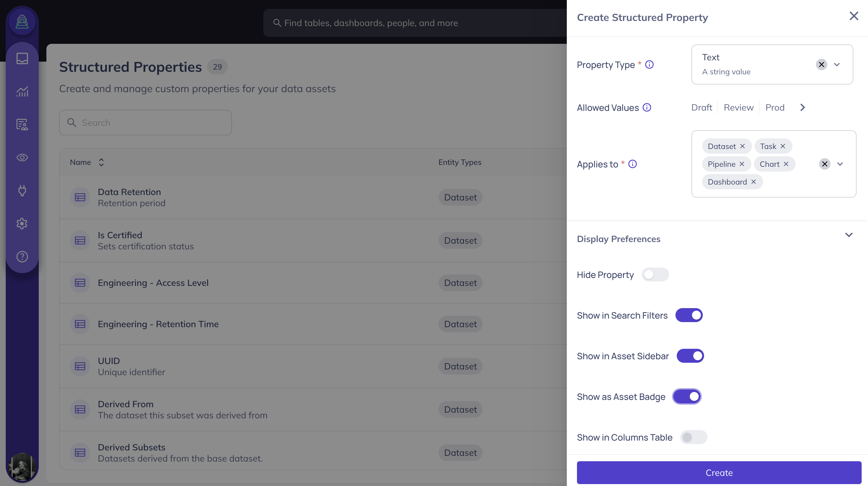Turn off Show in Search Filters
The height and width of the screenshot is (486, 868).
pos(689,315)
